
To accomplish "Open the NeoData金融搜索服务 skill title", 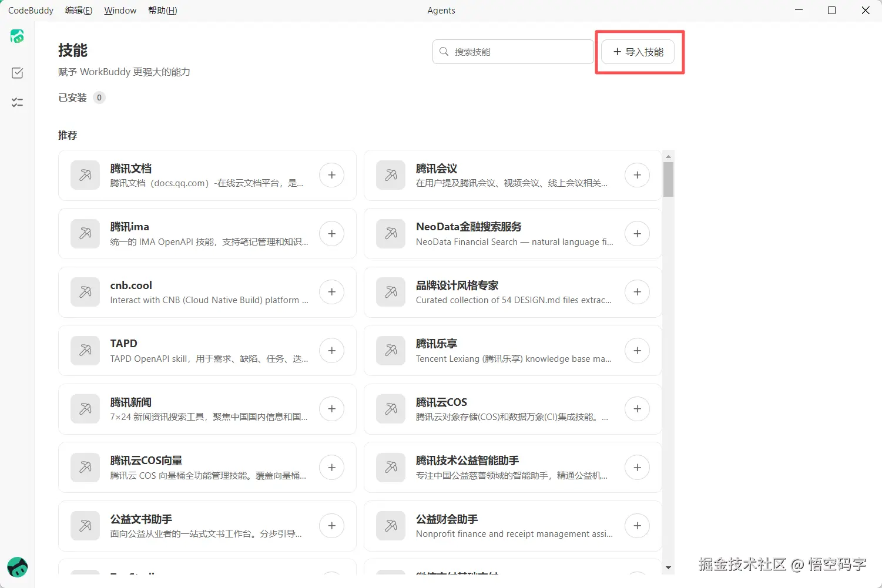I will [468, 227].
